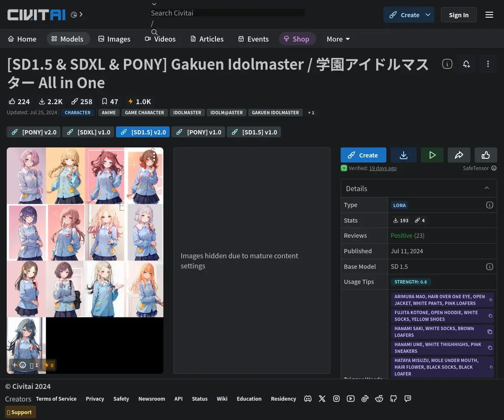Screen dimensions: 504x420
Task: Select the [SDXL] v1.0 version
Action: tap(88, 132)
